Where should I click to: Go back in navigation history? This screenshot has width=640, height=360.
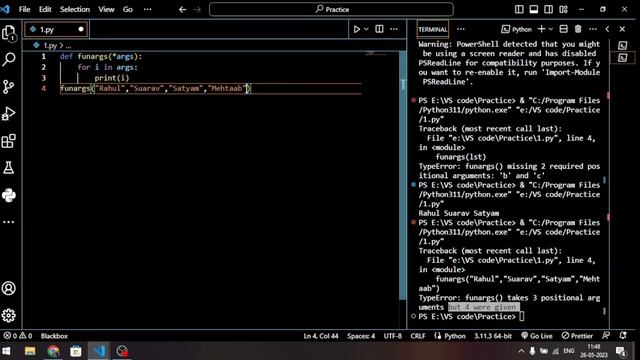click(182, 9)
